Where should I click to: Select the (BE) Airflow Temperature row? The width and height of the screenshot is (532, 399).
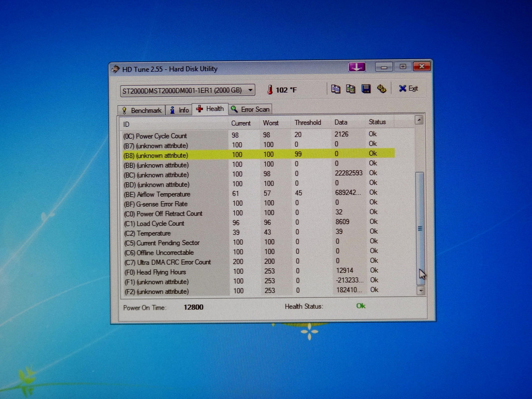(258, 194)
